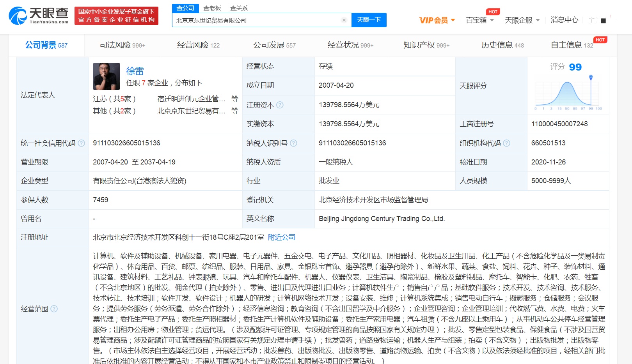Expand 等 after the 其他 company list

click(234, 111)
